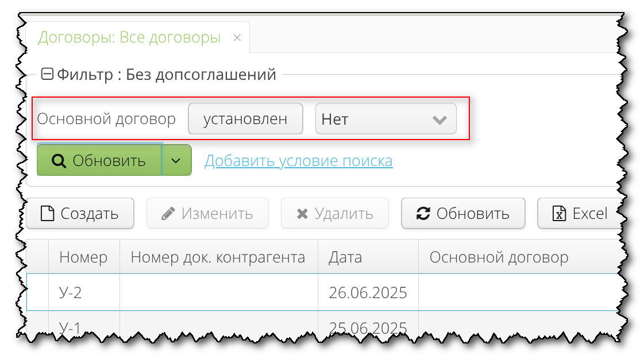Toggle the установлен condition button
644x359 pixels.
click(245, 118)
